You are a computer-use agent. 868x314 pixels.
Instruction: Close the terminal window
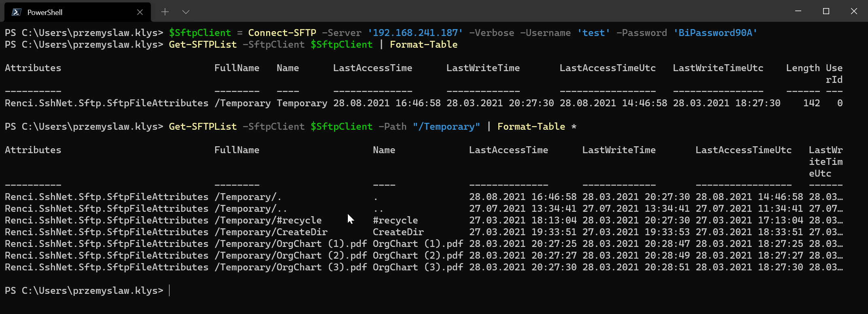[x=854, y=11]
